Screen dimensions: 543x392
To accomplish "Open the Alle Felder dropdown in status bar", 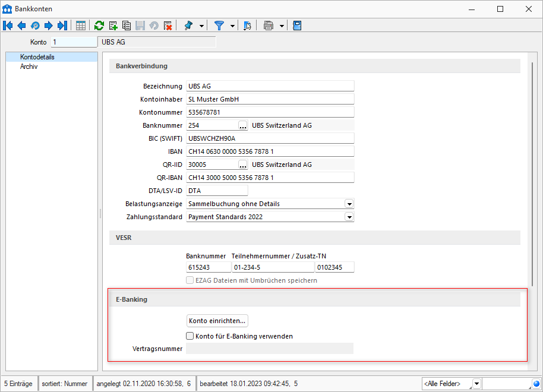I will pos(477,384).
